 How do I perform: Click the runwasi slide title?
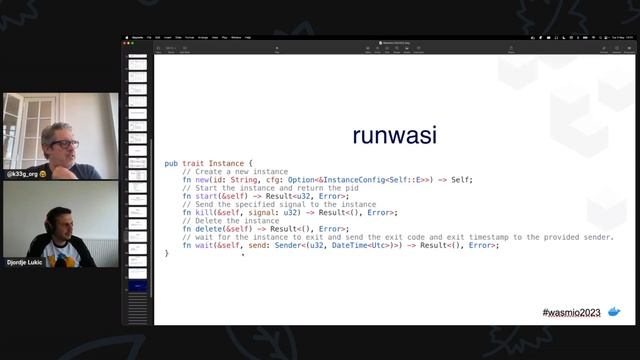click(x=394, y=135)
